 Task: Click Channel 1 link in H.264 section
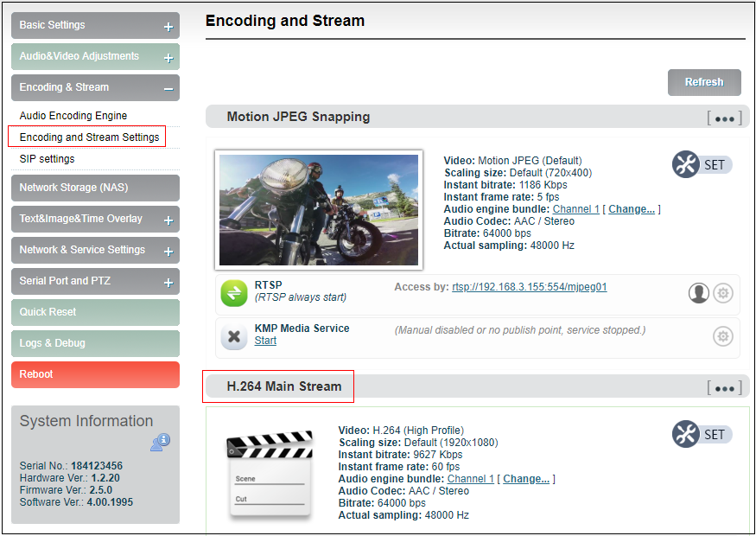coord(471,479)
